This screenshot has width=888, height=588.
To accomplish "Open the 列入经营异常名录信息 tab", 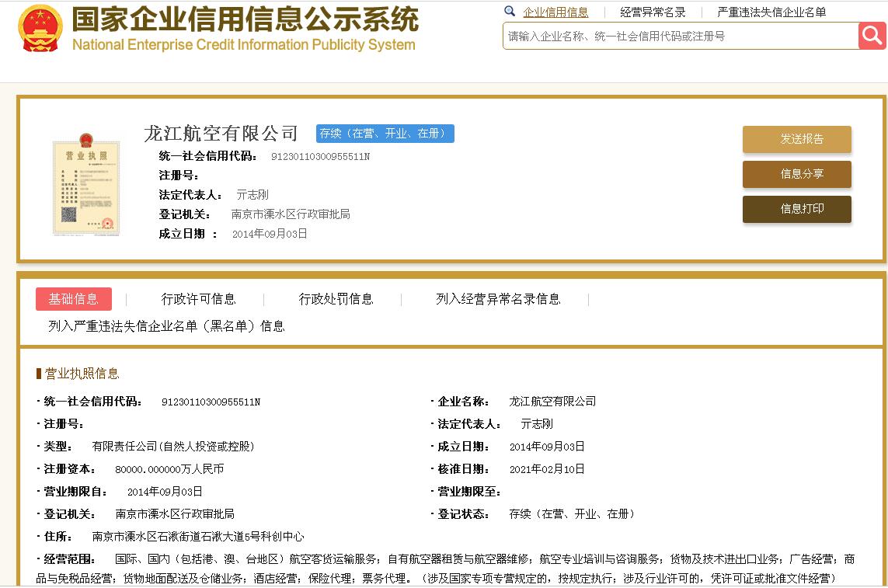I will coord(498,299).
